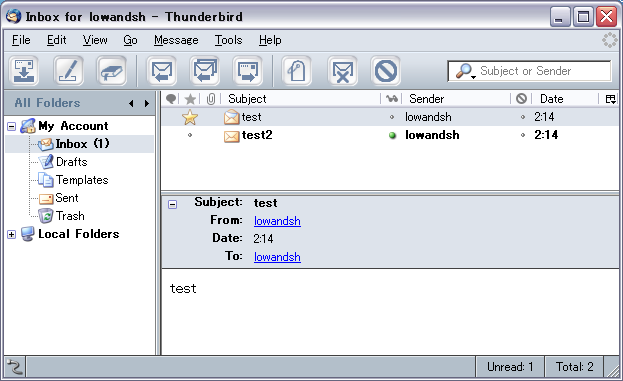Screen dimensions: 623x381
Task: Open the Tools menu
Action: click(x=228, y=40)
